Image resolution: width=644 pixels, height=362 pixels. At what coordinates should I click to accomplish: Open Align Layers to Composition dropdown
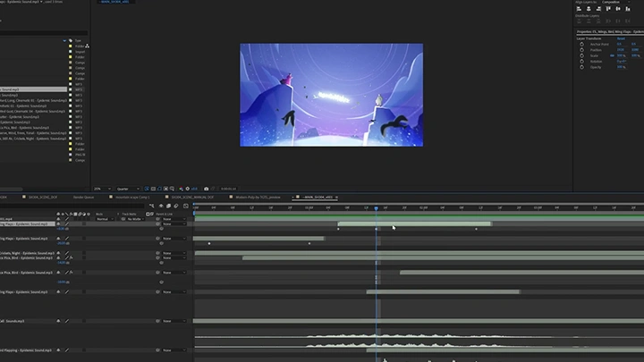point(615,3)
